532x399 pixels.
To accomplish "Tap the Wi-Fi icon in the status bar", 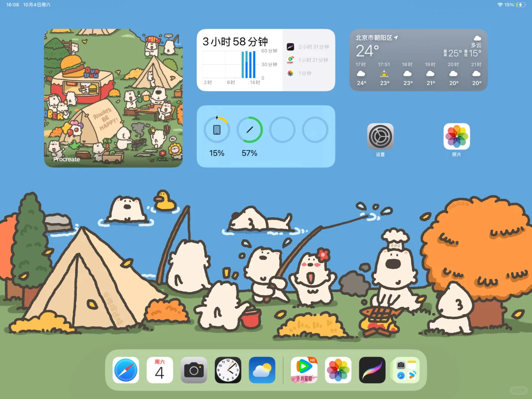I will click(x=500, y=5).
